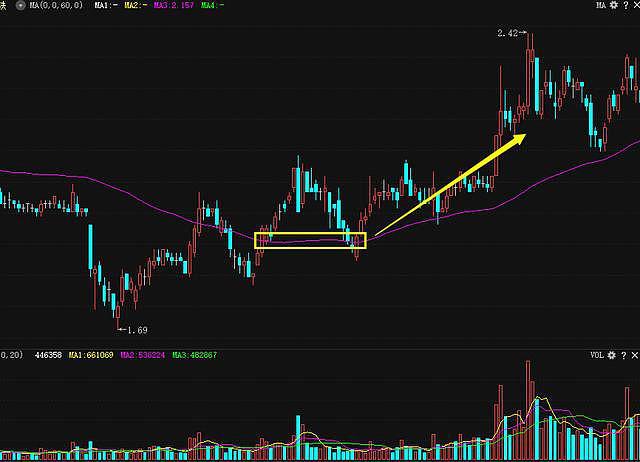Click the MA1 value label in price panel

[106, 5]
